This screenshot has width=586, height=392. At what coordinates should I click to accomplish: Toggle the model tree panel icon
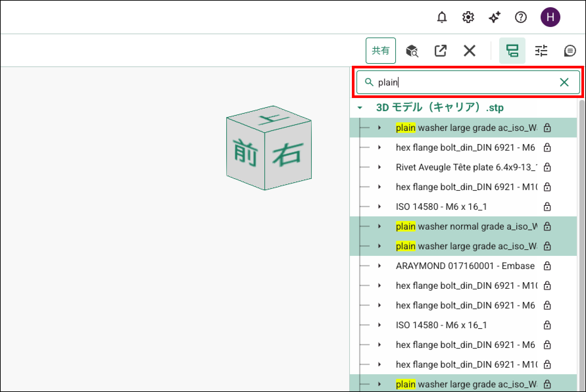point(512,51)
